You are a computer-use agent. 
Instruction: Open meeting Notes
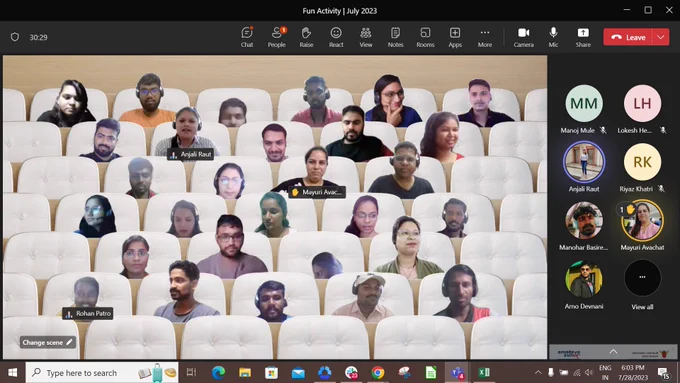395,37
